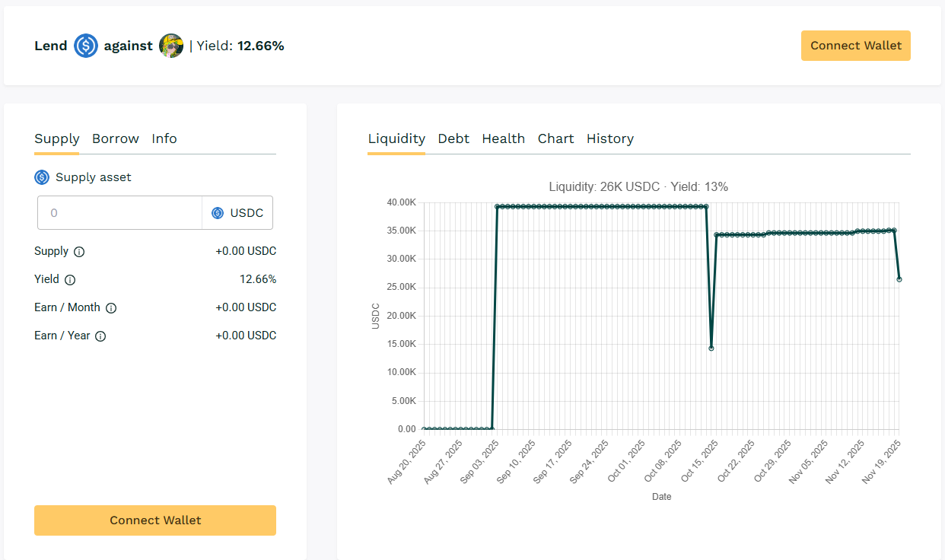This screenshot has width=945, height=560.
Task: View the Health tab
Action: tap(503, 138)
